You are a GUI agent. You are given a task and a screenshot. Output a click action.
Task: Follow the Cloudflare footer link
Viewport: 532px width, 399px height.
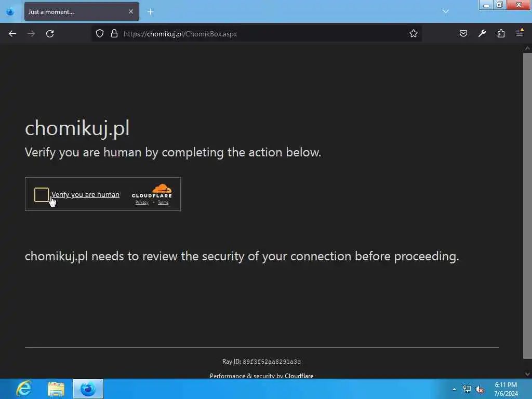(x=299, y=376)
